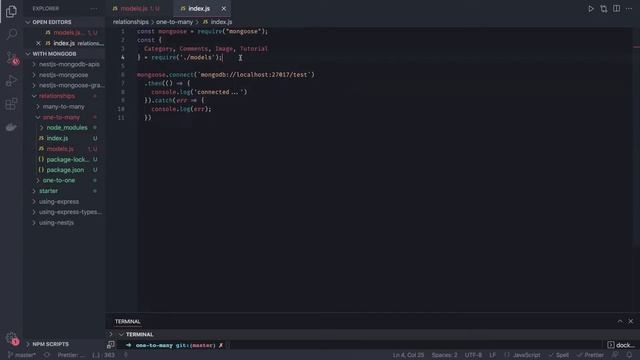Click console.log('connected ...') on line 8

199,92
